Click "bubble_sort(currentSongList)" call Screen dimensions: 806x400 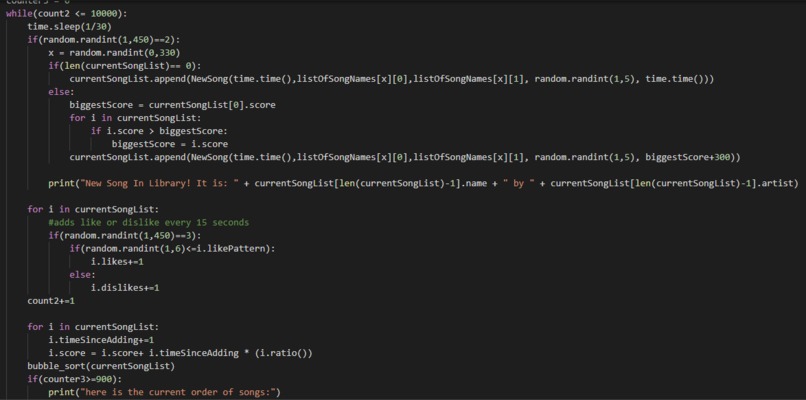click(x=101, y=366)
